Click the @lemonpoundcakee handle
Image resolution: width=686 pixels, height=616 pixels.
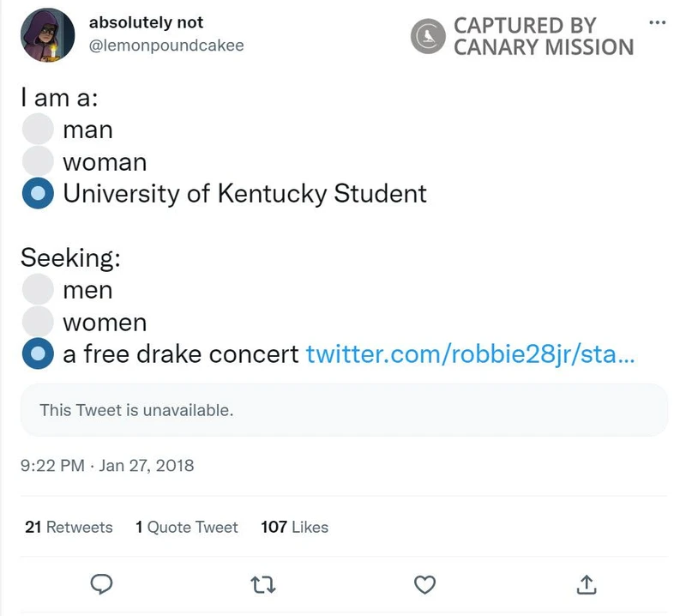pyautogui.click(x=166, y=45)
